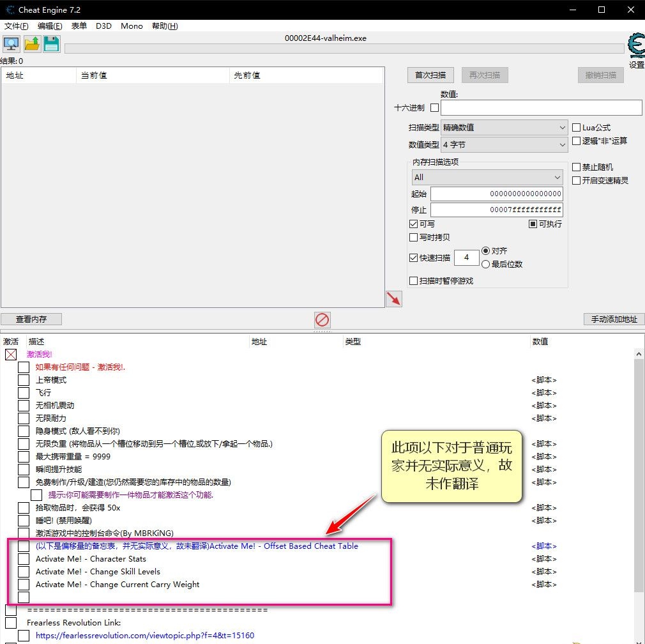Click the Cheat Engine title bar icon

10,10
